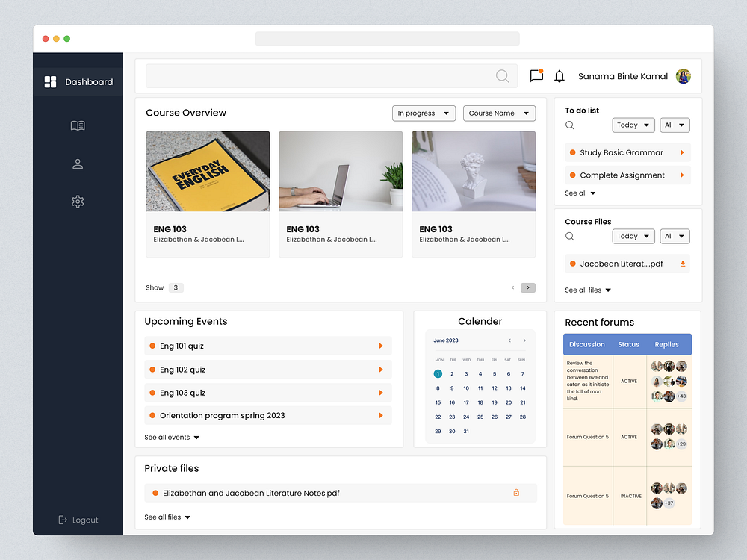Click the top search input field
The image size is (747, 560).
pos(331,76)
